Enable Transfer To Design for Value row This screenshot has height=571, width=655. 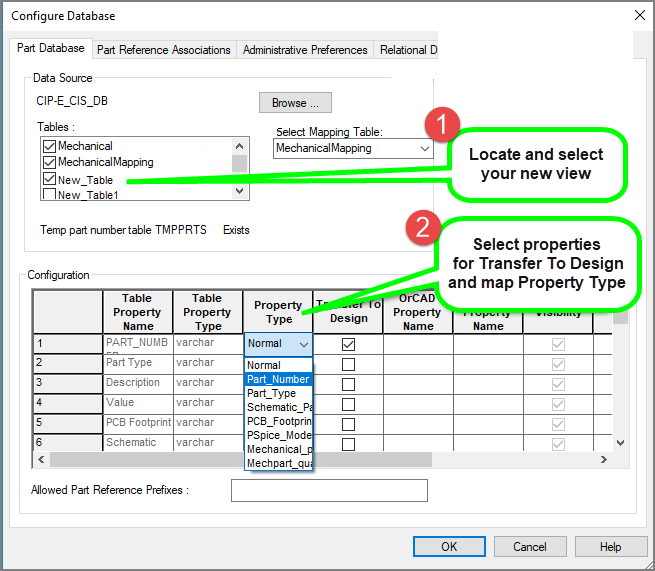[x=348, y=404]
